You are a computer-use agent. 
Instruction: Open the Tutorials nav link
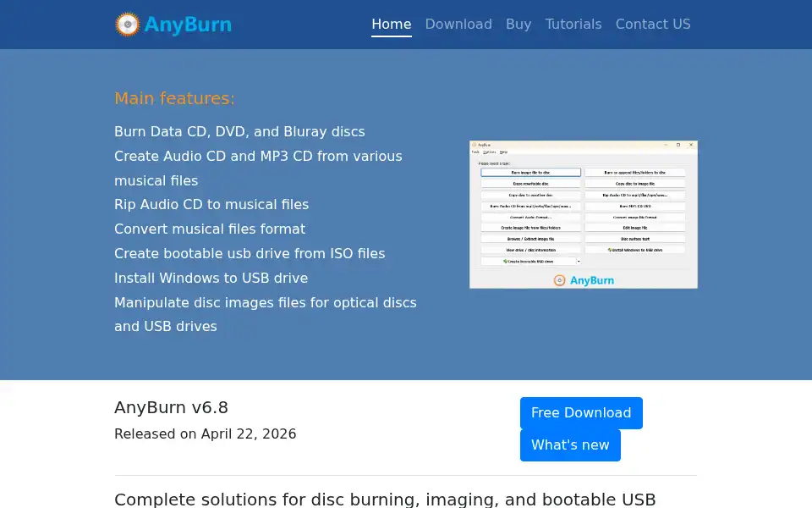click(573, 25)
